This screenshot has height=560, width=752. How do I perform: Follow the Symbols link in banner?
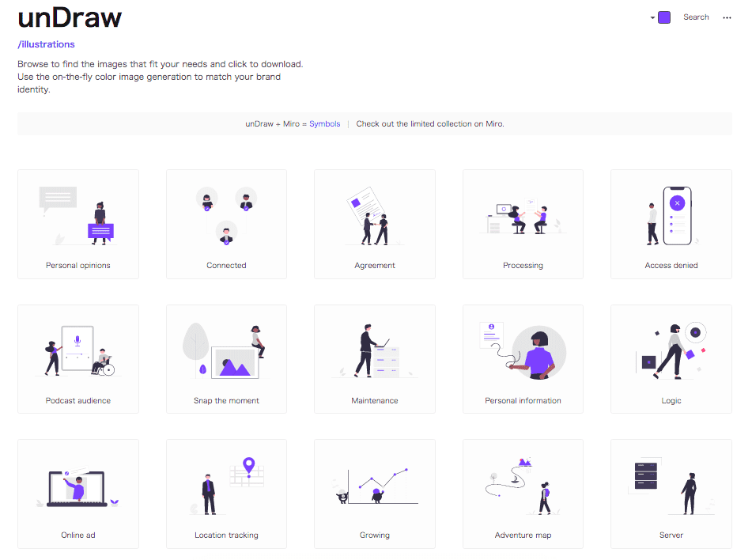click(324, 124)
